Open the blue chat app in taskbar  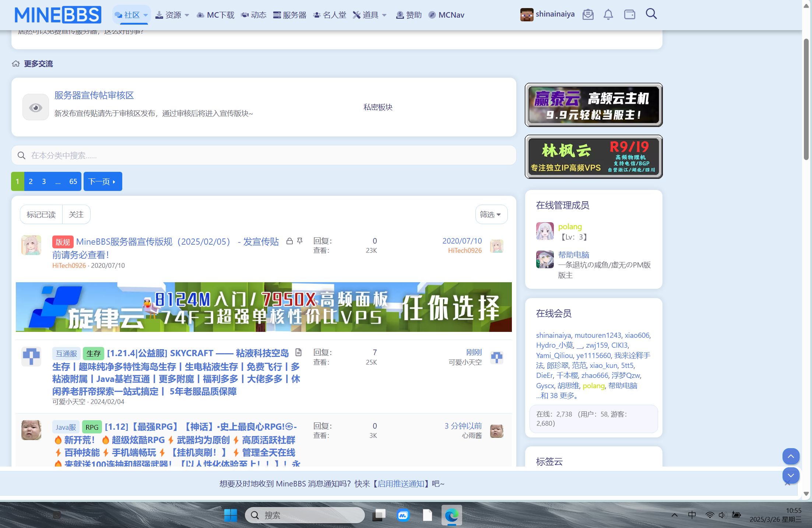(403, 515)
